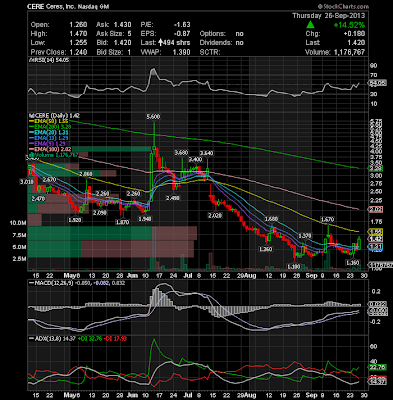The width and height of the screenshot is (393, 400).
Task: Click the 1.360 low price label
Action: 266,249
